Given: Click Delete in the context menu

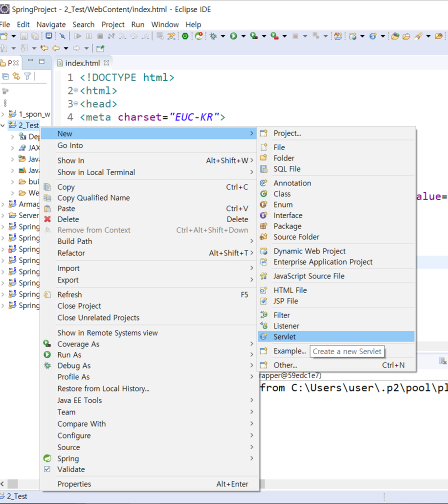Looking at the screenshot, I should pos(149,219).
